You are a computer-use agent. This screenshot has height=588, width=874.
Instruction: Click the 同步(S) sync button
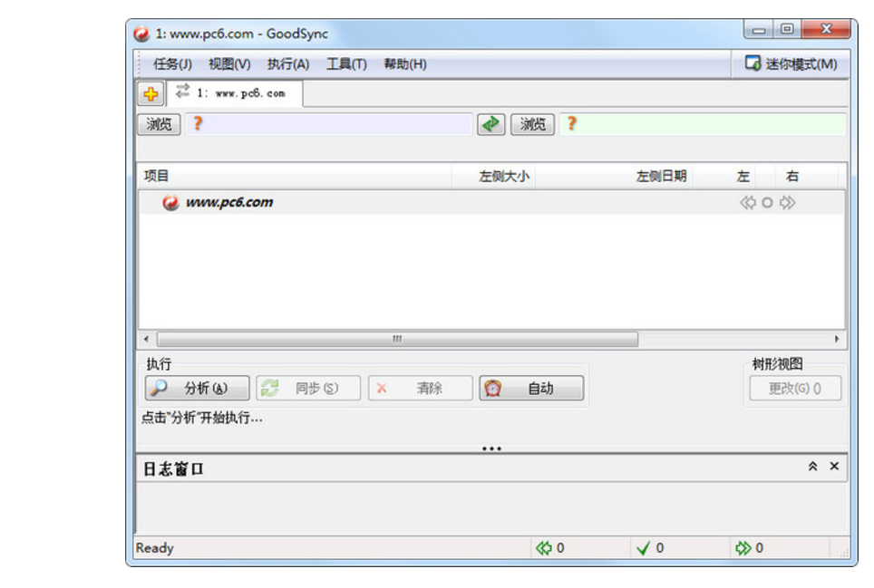pyautogui.click(x=308, y=388)
